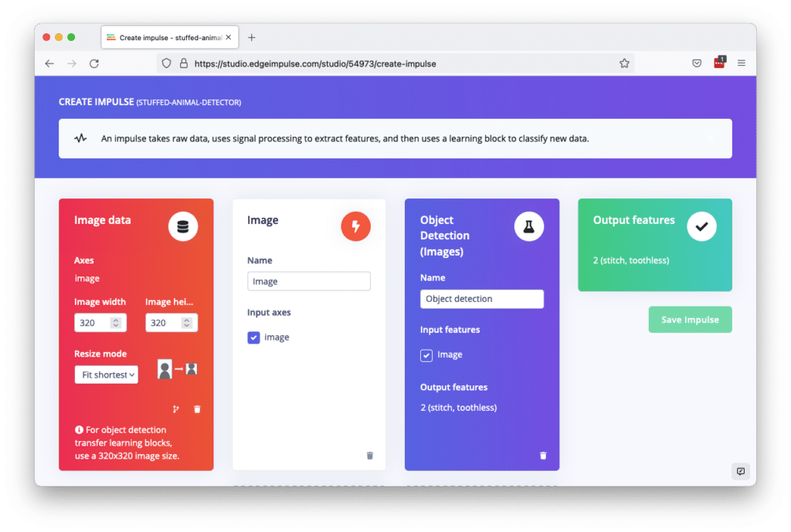Delete the Image block using its trash icon
The image size is (791, 532).
pos(369,456)
